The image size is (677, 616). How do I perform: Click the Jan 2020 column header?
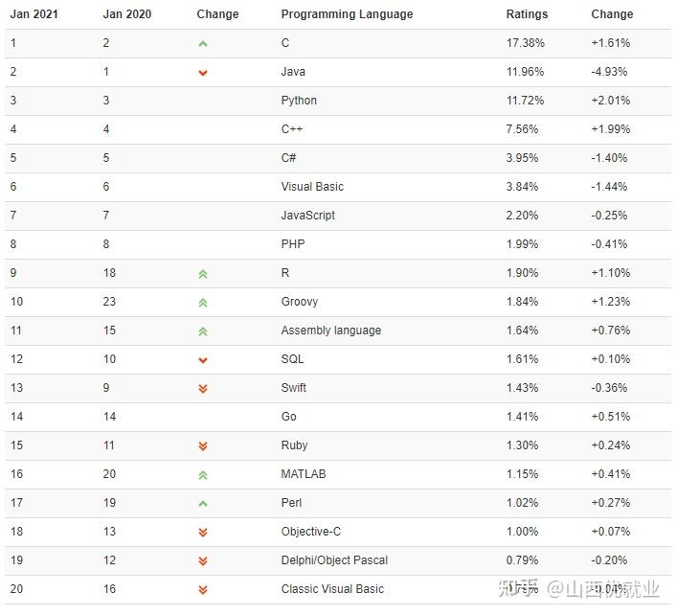point(127,14)
